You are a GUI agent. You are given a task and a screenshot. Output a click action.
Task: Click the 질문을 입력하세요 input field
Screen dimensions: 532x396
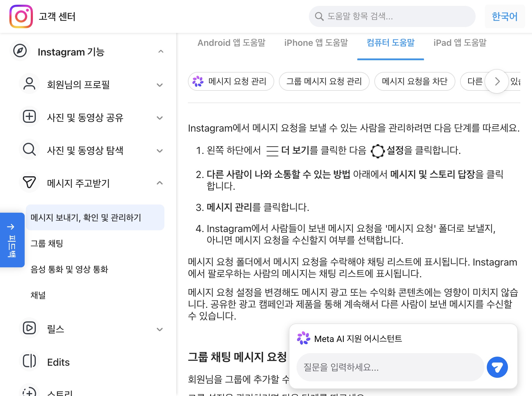[390, 367]
